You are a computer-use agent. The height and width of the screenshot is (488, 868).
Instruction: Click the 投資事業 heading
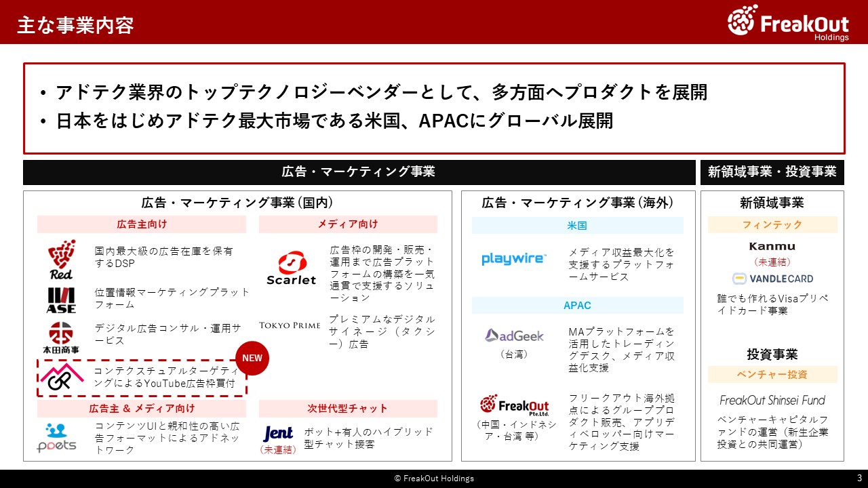[x=772, y=354]
